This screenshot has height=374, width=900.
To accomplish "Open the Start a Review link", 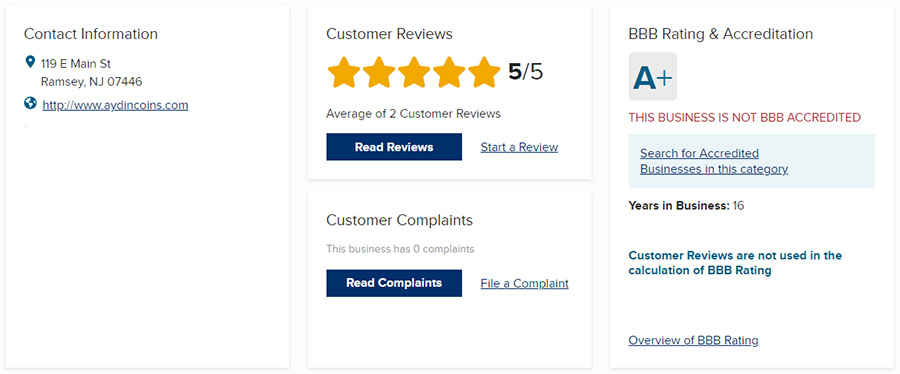I will coord(519,147).
